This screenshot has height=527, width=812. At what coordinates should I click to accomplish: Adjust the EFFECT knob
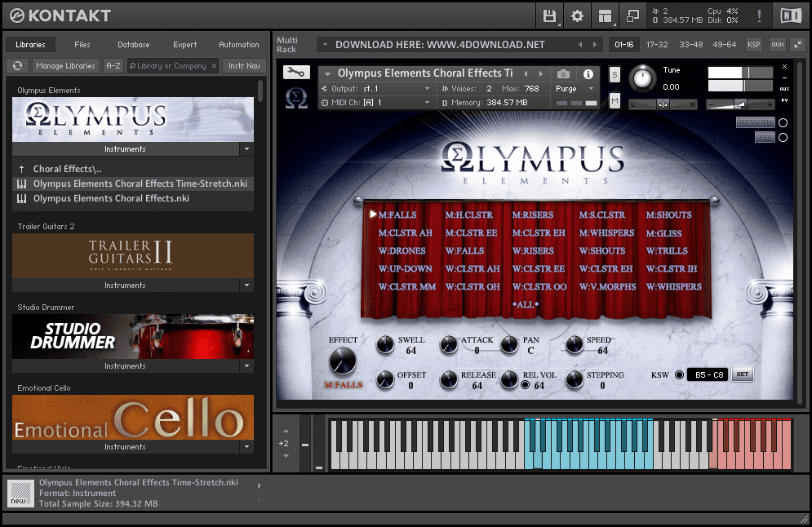click(x=342, y=361)
